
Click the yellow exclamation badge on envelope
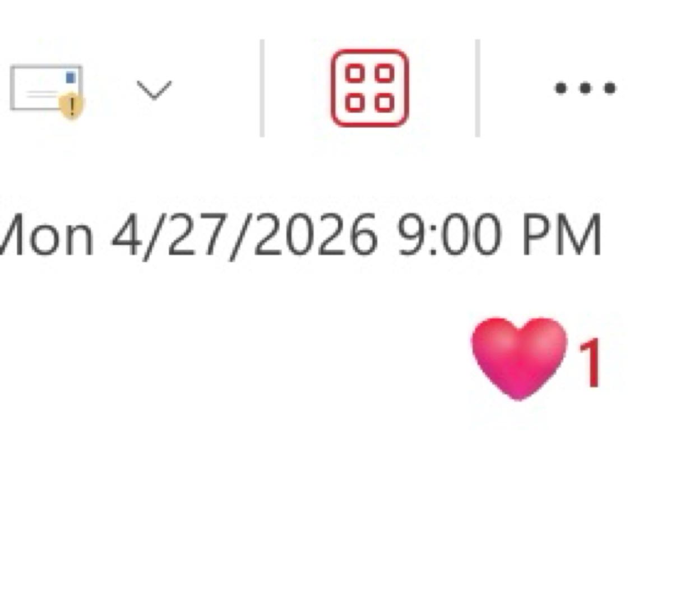72,106
